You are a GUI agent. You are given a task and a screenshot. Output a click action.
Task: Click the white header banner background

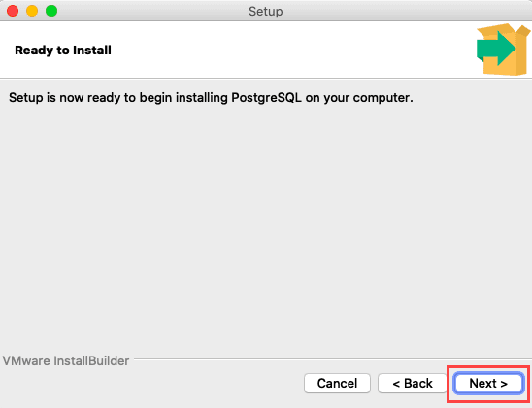click(272, 50)
